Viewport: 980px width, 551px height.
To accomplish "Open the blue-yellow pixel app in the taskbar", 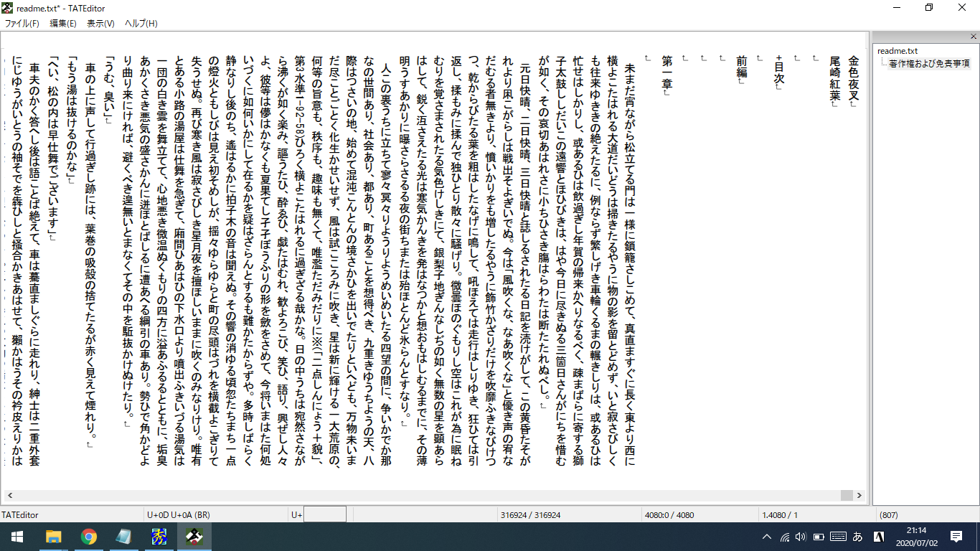I will click(159, 537).
